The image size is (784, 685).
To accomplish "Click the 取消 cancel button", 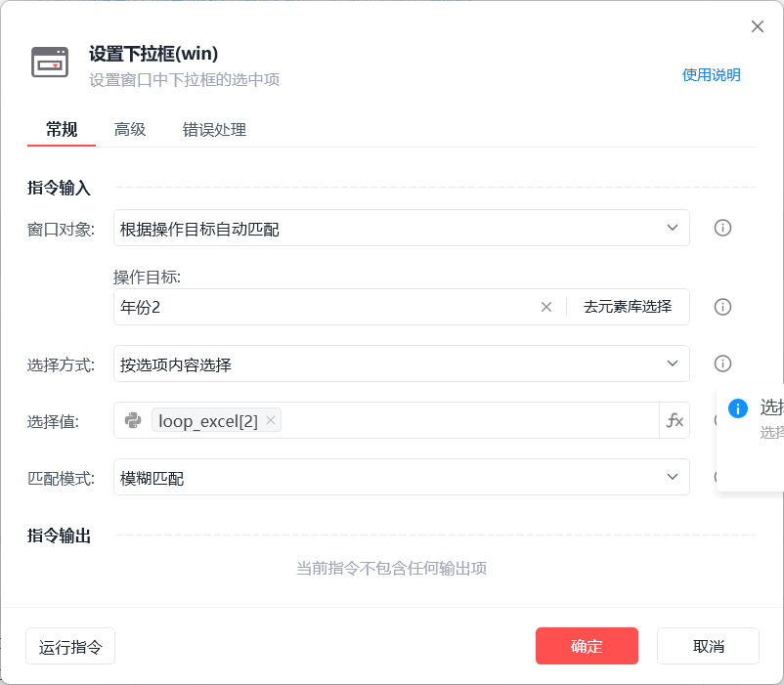I will click(x=708, y=646).
